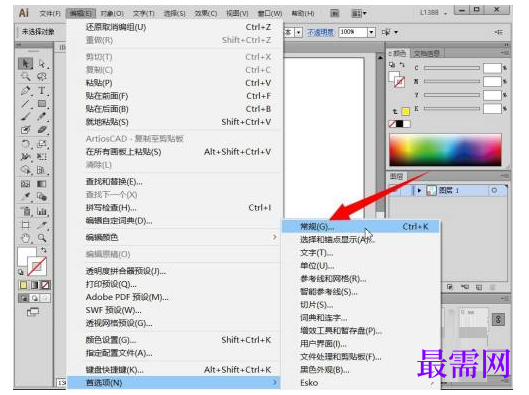Set paint to Gradient with the toolbox button
Viewport: 529px width, 395px height.
pyautogui.click(x=34, y=285)
